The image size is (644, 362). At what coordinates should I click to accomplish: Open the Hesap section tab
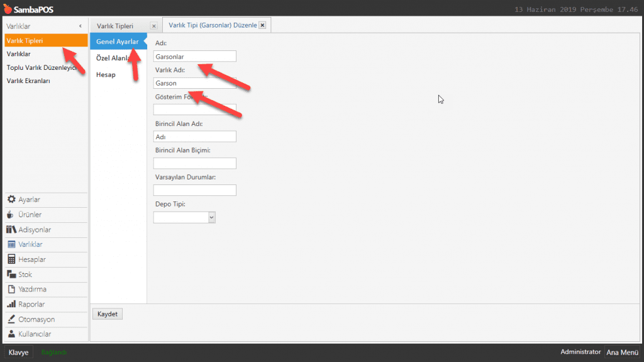106,74
